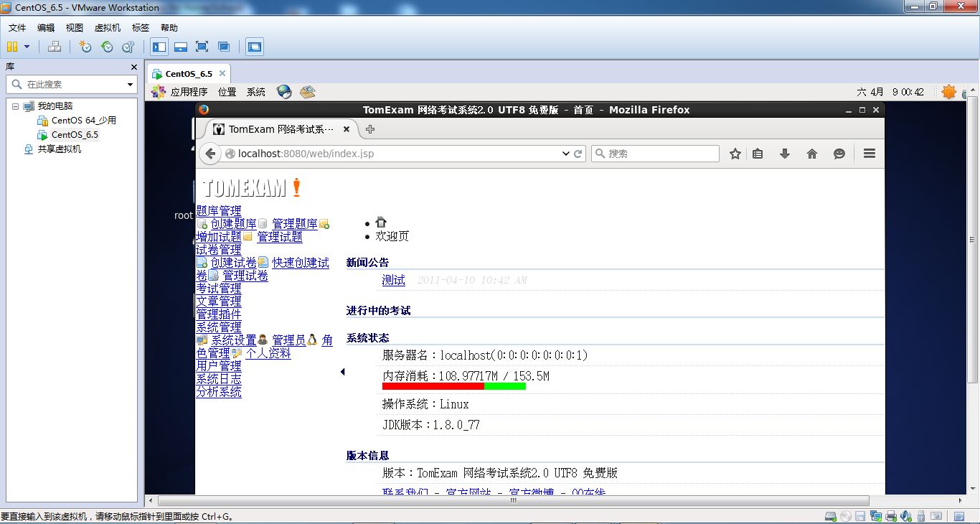This screenshot has width=980, height=524.
Task: Collapse the 我的电脑 tree node
Action: click(15, 106)
